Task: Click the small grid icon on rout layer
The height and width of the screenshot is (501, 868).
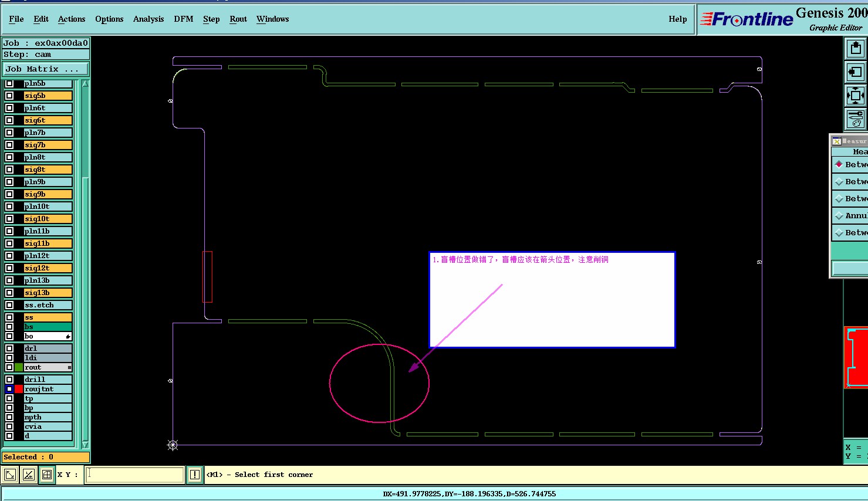Action: (69, 367)
